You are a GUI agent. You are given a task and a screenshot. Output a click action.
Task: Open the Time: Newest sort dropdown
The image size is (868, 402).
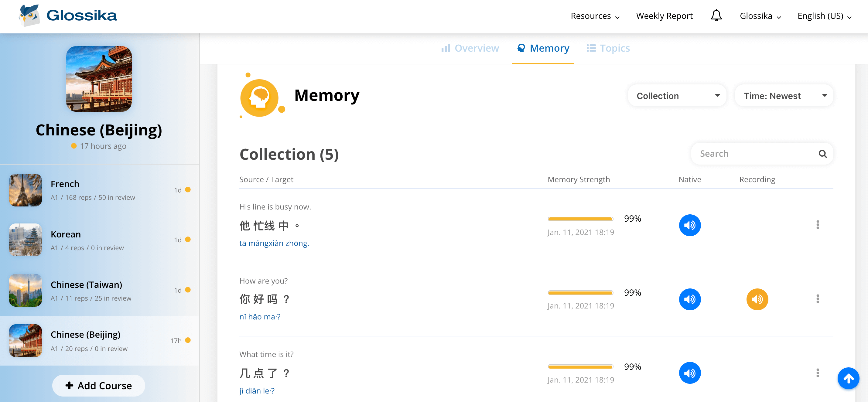pyautogui.click(x=784, y=96)
